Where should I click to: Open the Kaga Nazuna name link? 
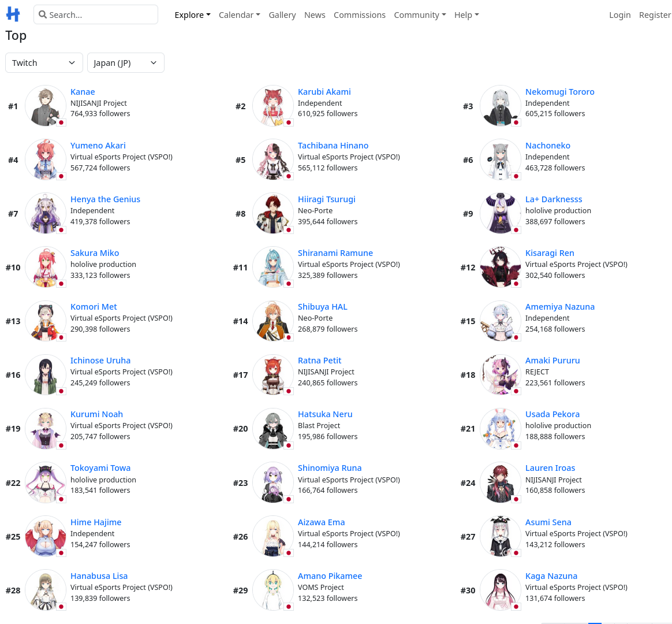coord(551,576)
